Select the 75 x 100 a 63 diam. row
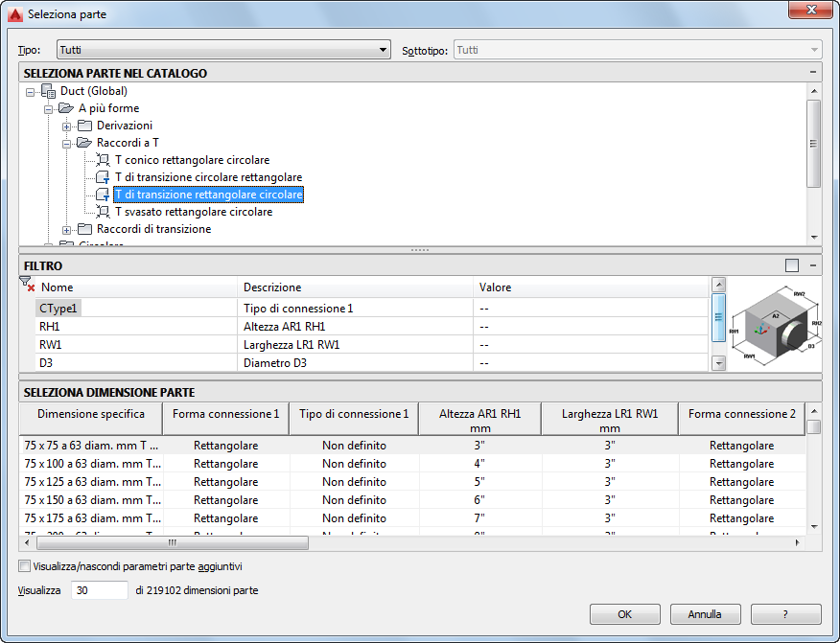Viewport: 840px width, 643px height. click(x=412, y=464)
